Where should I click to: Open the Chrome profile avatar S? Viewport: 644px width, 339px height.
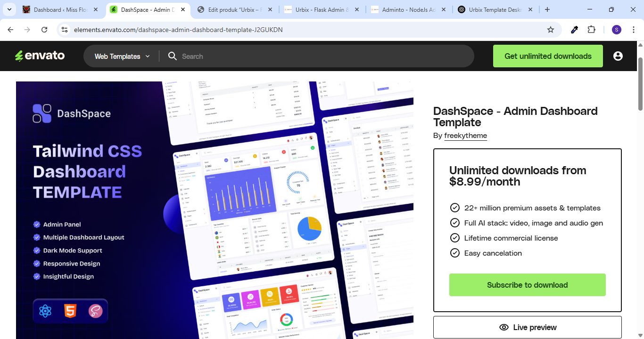(617, 30)
